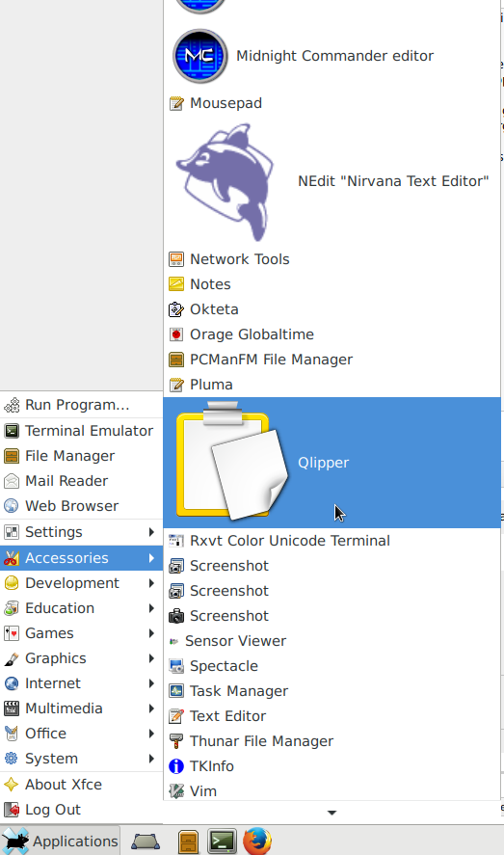The width and height of the screenshot is (504, 855).
Task: Expand the Internet submenu arrow
Action: click(x=151, y=683)
